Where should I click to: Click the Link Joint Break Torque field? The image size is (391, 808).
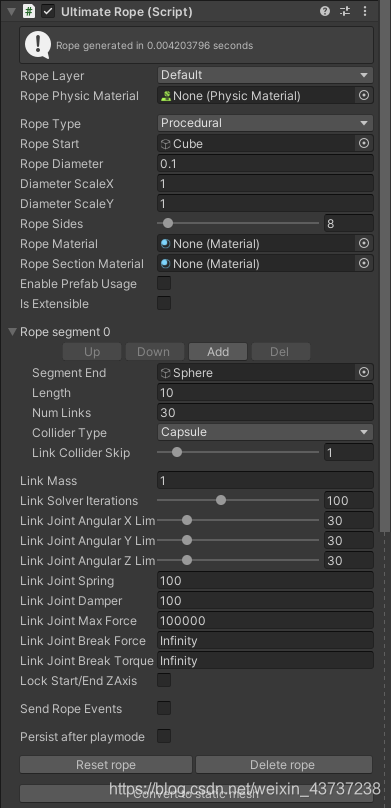click(265, 661)
